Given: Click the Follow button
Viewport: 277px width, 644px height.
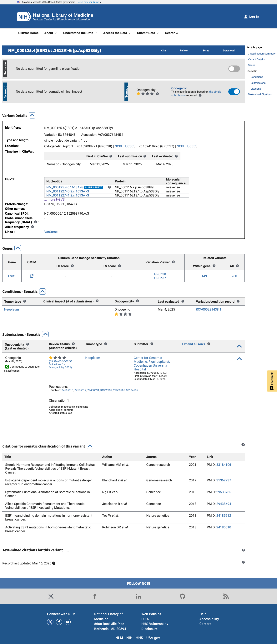Looking at the screenshot, I should point(184,50).
